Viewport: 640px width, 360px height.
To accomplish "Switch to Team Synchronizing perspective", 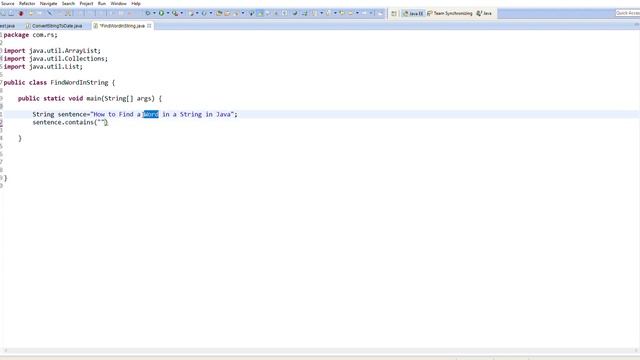I will click(450, 13).
